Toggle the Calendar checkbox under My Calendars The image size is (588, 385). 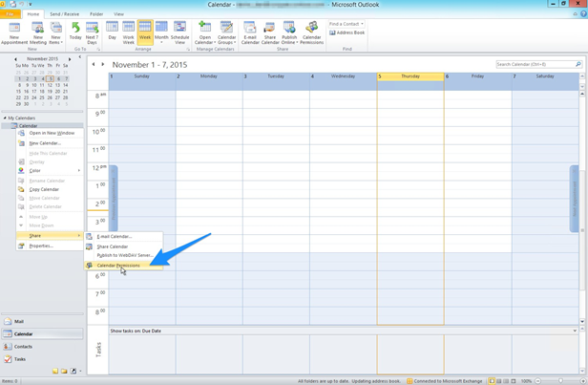pyautogui.click(x=14, y=125)
